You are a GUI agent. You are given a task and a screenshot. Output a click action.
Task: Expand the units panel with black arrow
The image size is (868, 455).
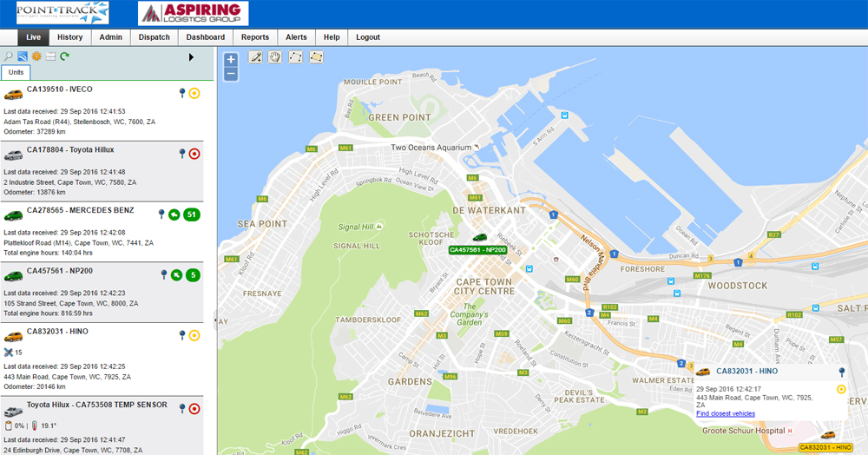tap(191, 57)
